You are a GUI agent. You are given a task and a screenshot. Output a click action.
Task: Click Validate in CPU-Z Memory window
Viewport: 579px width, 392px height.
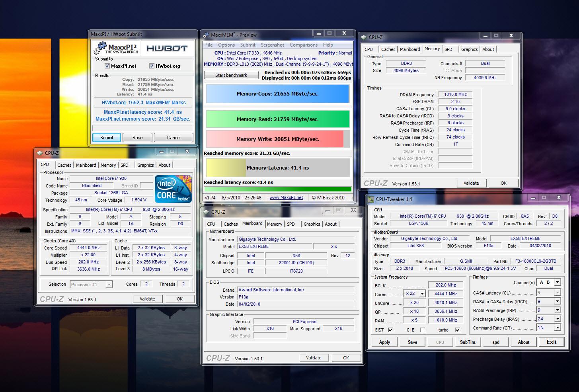471,183
